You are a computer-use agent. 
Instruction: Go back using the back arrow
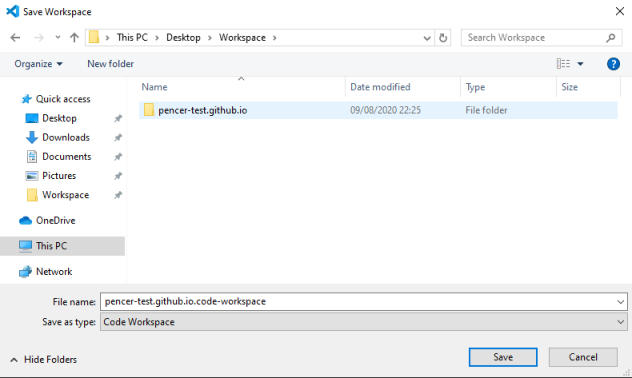[15, 37]
